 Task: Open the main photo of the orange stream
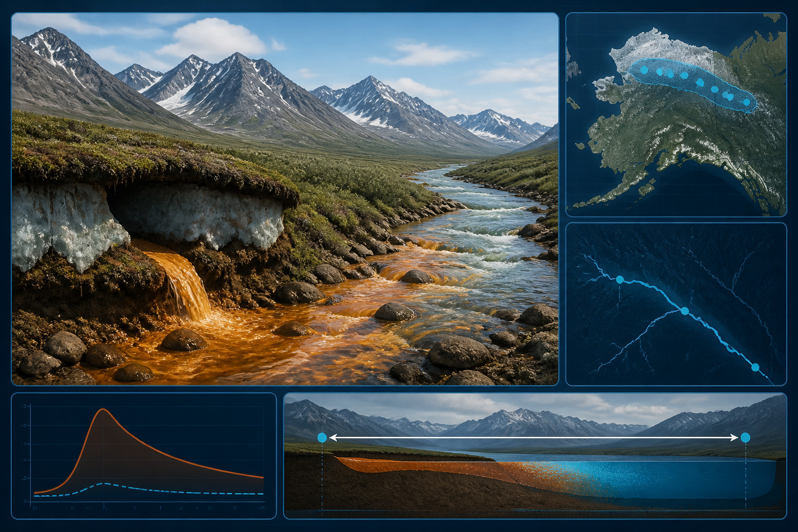click(x=285, y=199)
